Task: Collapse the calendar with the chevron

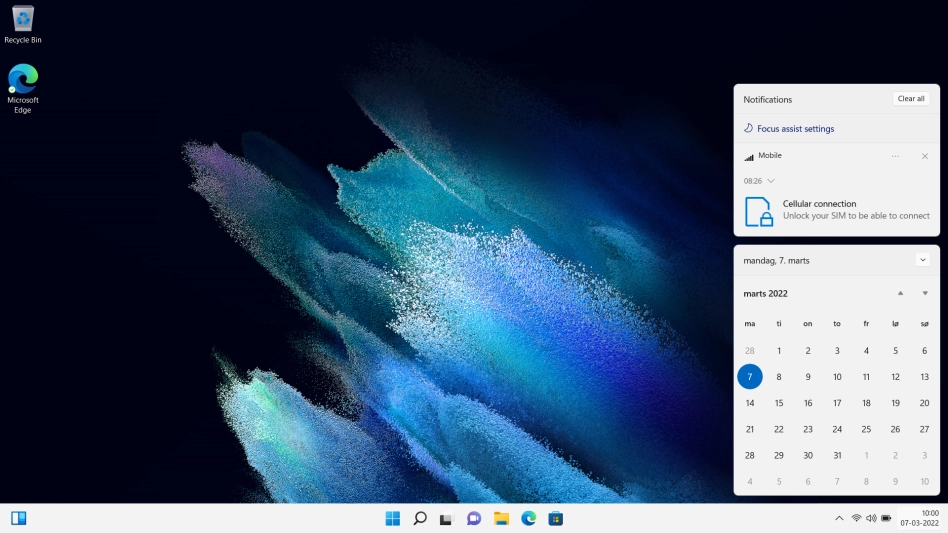Action: pos(922,260)
